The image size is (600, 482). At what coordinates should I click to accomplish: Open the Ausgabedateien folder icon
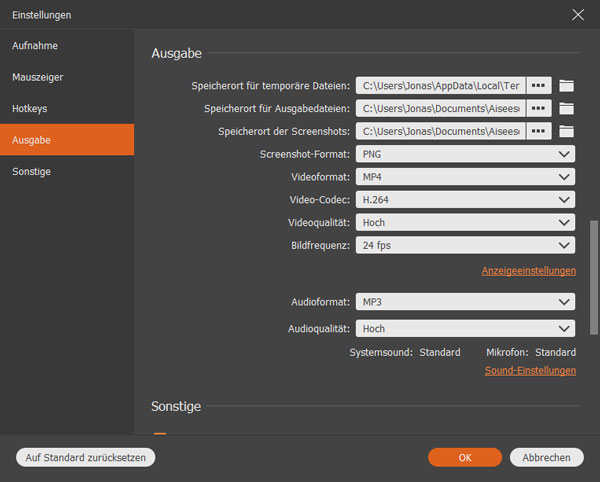point(567,109)
